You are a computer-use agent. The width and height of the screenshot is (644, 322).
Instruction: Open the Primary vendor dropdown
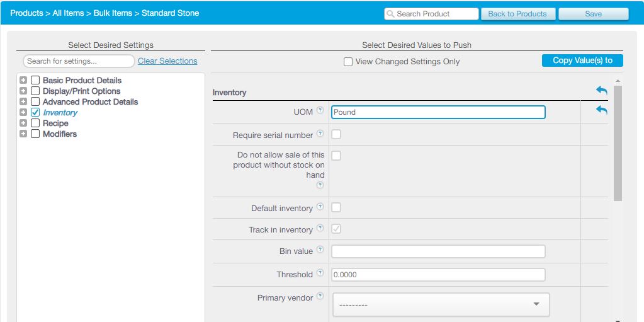441,305
